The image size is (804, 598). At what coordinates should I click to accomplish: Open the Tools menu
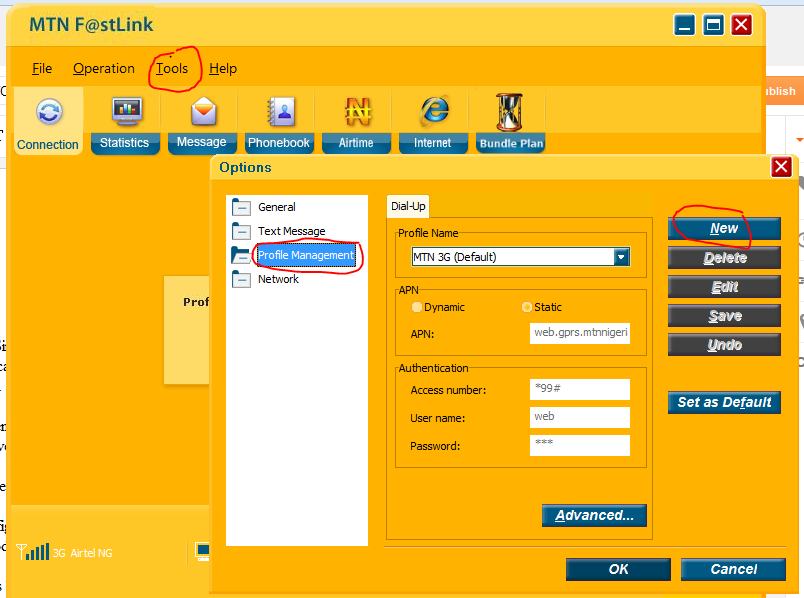click(x=172, y=68)
